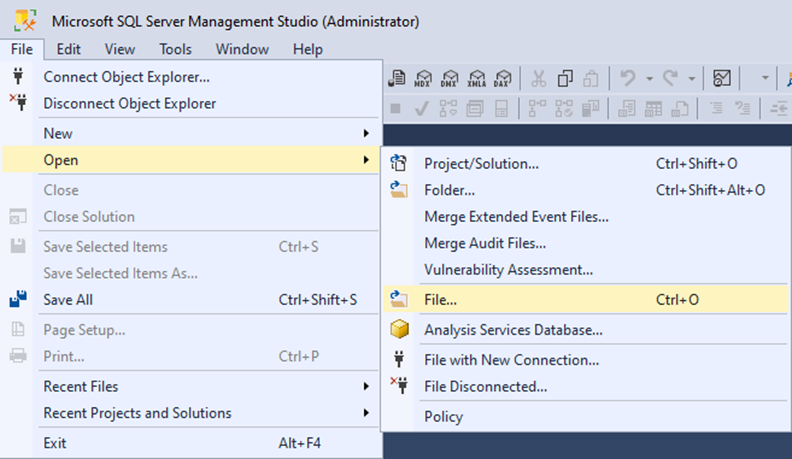
Task: Click the Results to File toolbar icon
Action: tap(680, 108)
